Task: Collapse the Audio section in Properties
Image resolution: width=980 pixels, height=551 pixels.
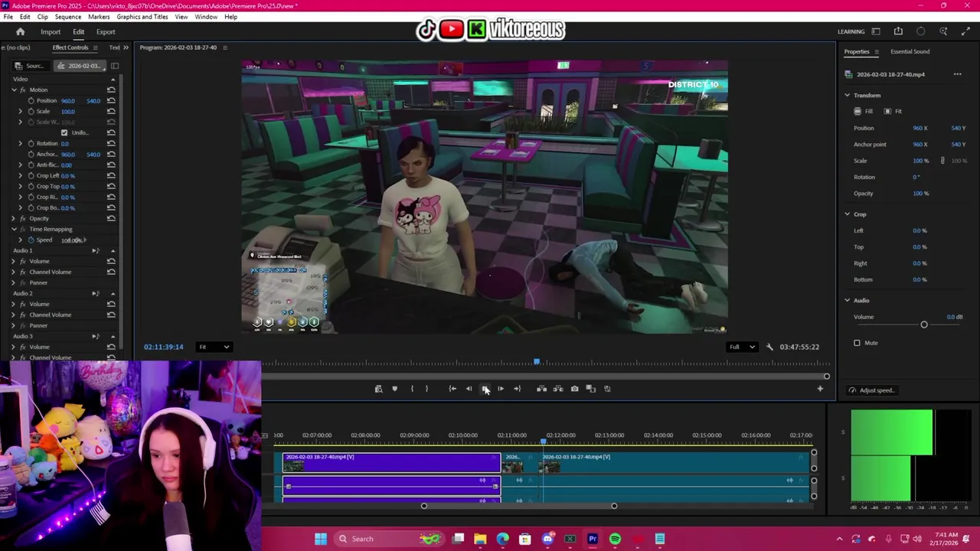Action: pyautogui.click(x=848, y=300)
